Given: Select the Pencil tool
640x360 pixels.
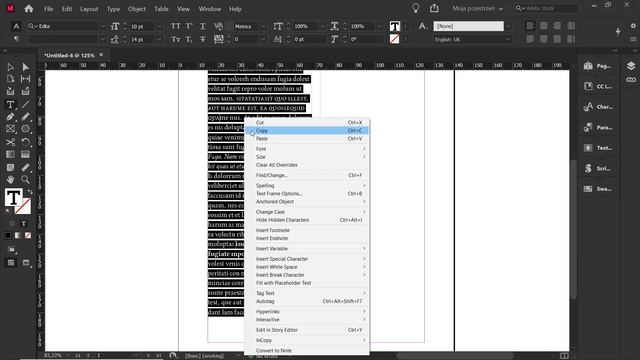Looking at the screenshot, I should (x=25, y=117).
